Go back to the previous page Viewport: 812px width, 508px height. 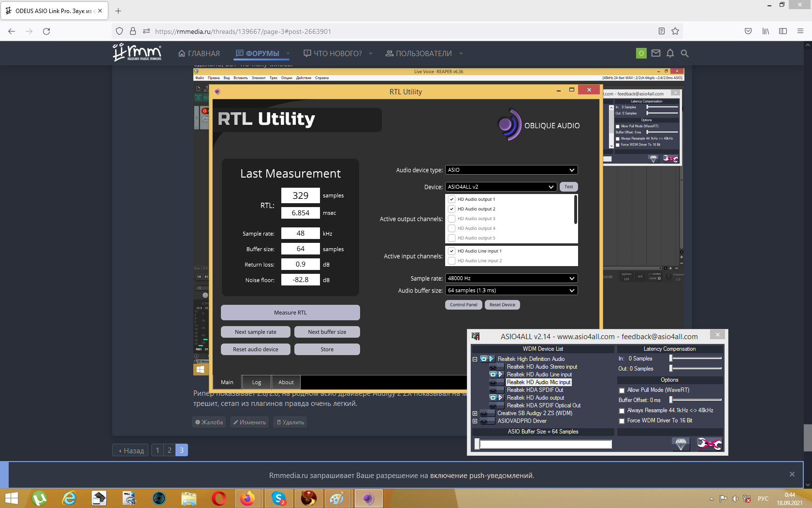coord(12,31)
